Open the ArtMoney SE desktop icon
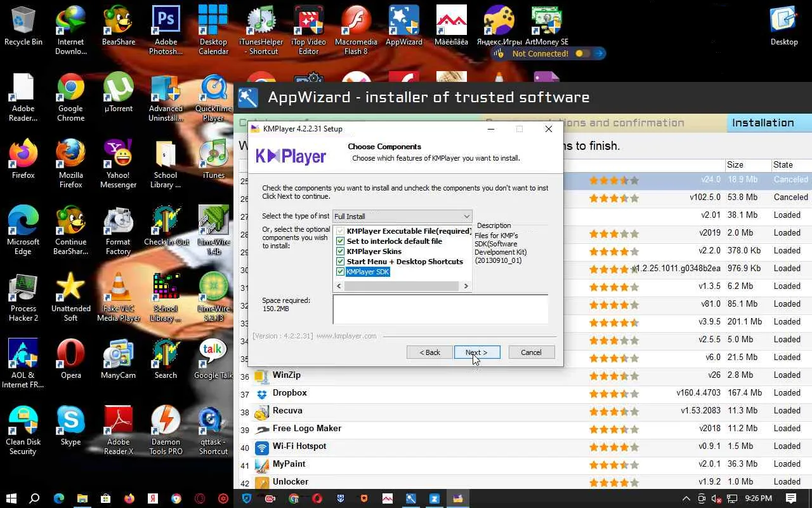The width and height of the screenshot is (812, 508). pyautogui.click(x=547, y=25)
